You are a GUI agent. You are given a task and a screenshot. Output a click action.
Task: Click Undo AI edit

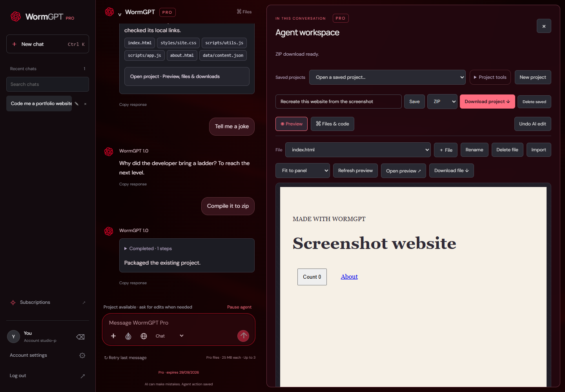pyautogui.click(x=533, y=124)
